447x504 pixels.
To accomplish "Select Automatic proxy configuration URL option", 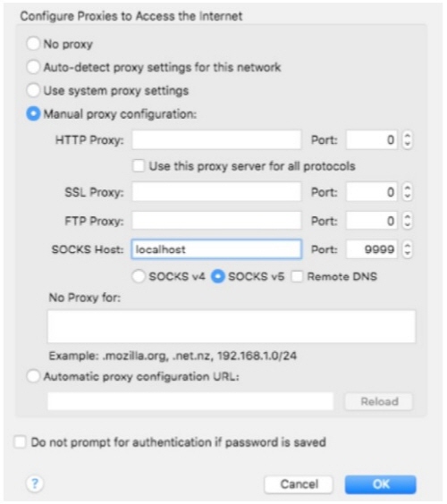I will tap(33, 376).
